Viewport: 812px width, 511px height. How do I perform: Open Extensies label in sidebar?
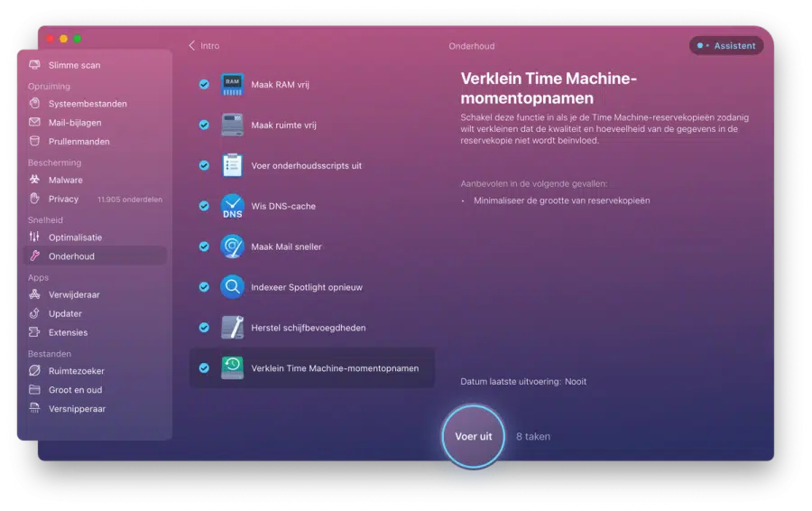[x=68, y=332]
